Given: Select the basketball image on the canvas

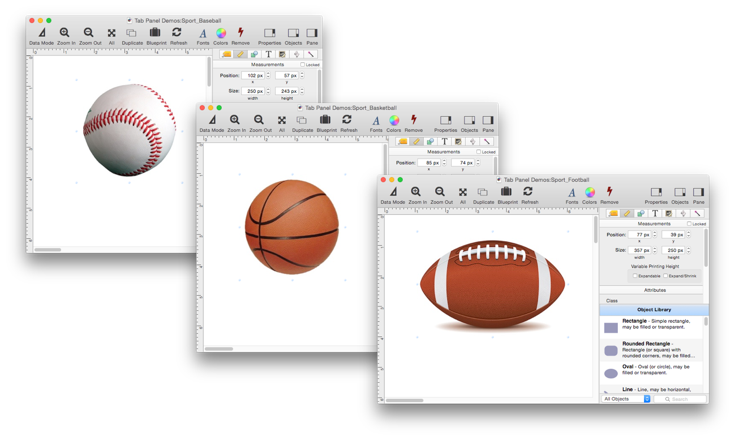Looking at the screenshot, I should click(x=292, y=227).
